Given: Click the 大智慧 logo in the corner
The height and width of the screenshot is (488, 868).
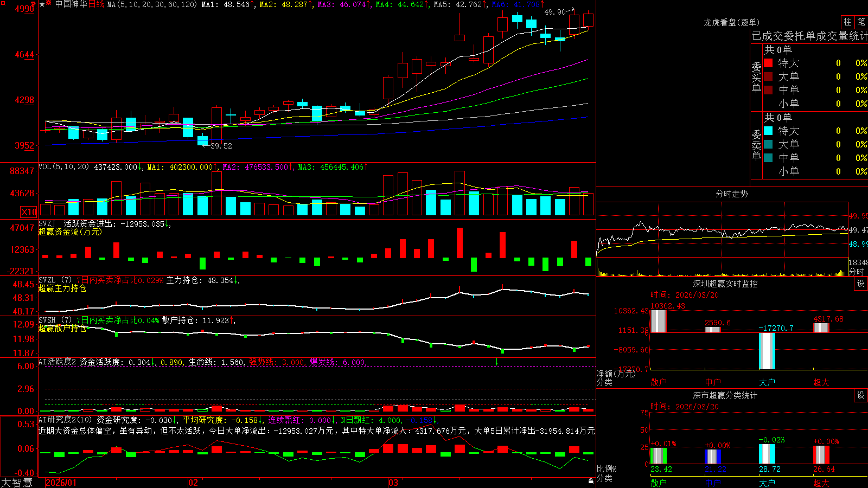Looking at the screenshot, I should 17,482.
